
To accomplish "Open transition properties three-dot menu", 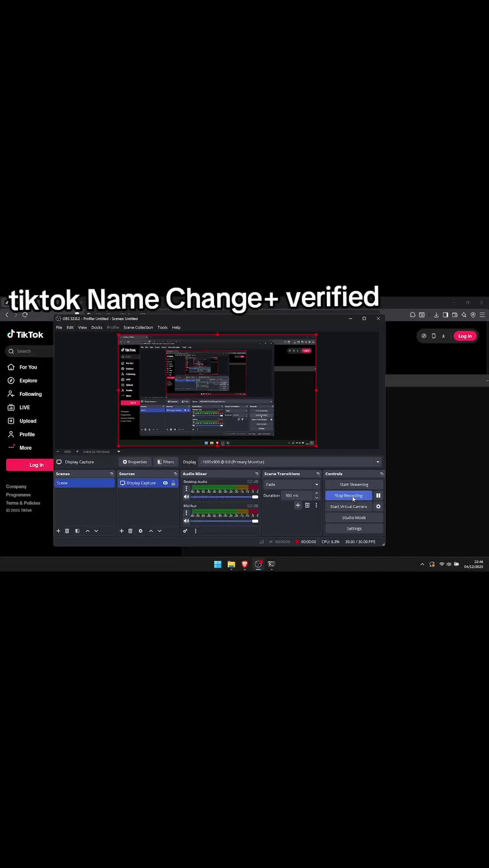I will coord(316,505).
